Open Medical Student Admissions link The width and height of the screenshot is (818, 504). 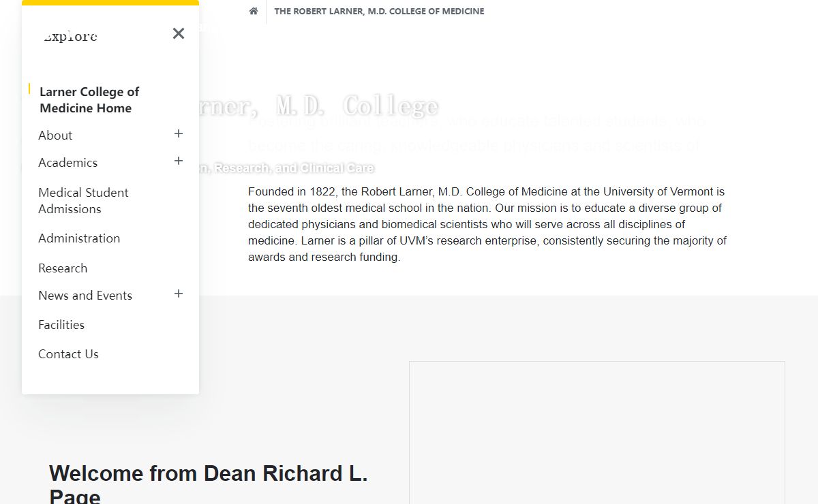(x=83, y=201)
